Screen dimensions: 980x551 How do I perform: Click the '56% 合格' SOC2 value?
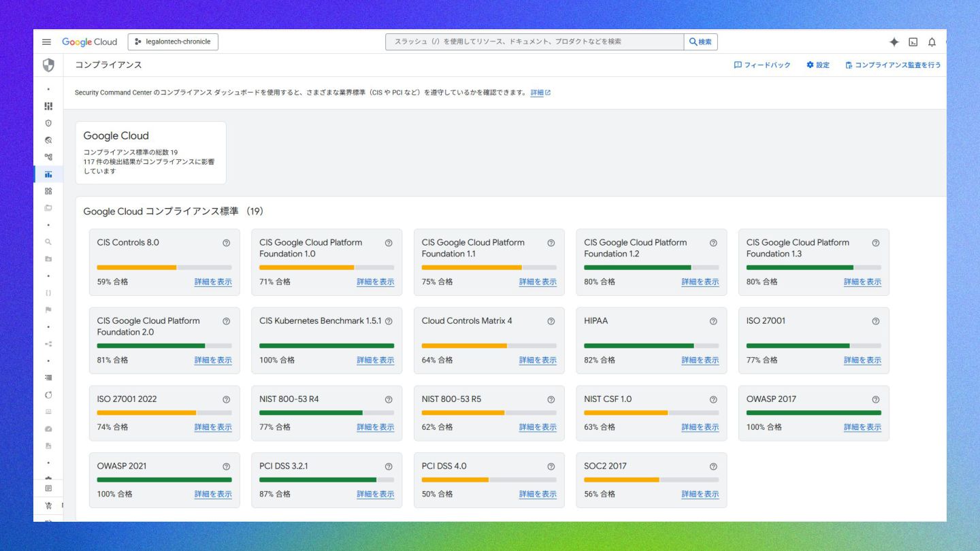point(600,494)
